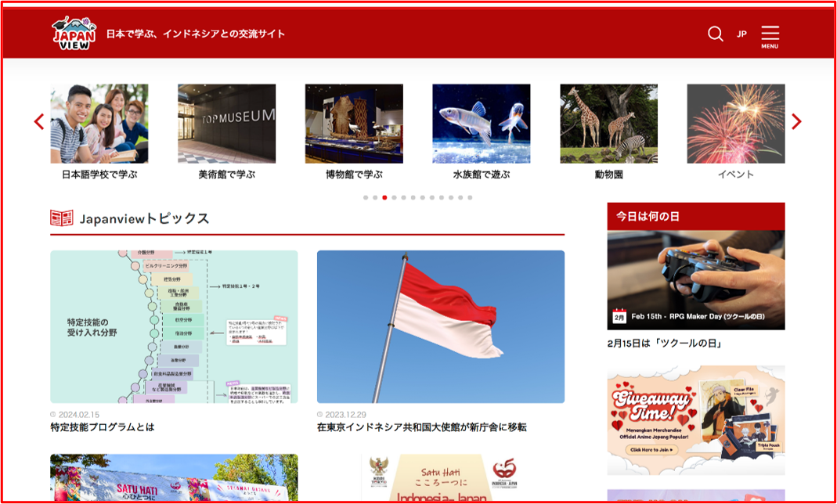Open 日本語学校で学ぶ thumbnail

(99, 124)
